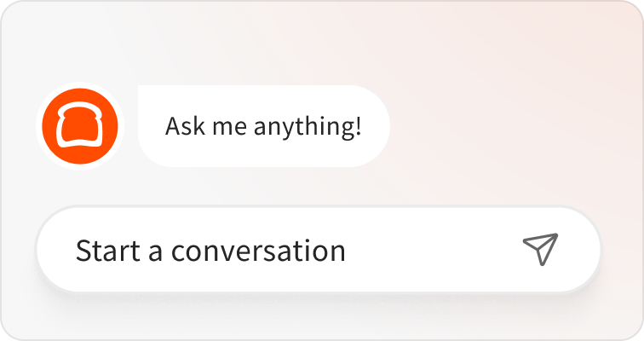
Task: Send the message with the arrow icon
Action: (540, 249)
